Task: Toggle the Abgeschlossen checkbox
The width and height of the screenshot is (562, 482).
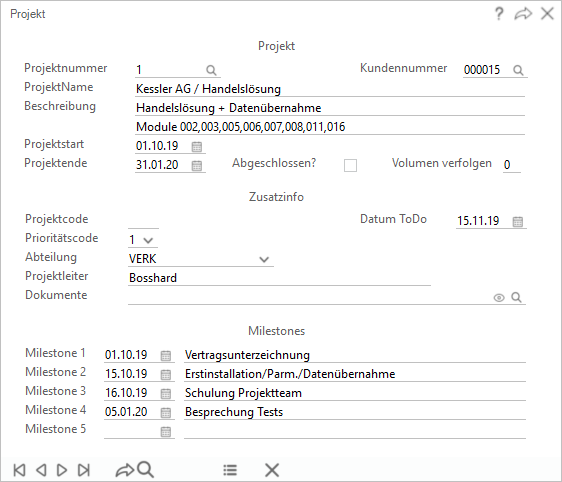Action: pos(350,166)
